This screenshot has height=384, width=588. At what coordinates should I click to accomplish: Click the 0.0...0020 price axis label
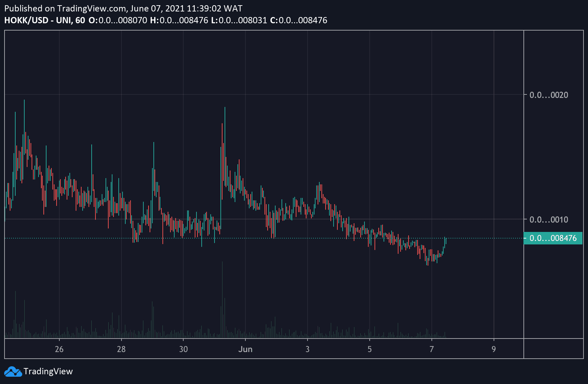[x=548, y=95]
